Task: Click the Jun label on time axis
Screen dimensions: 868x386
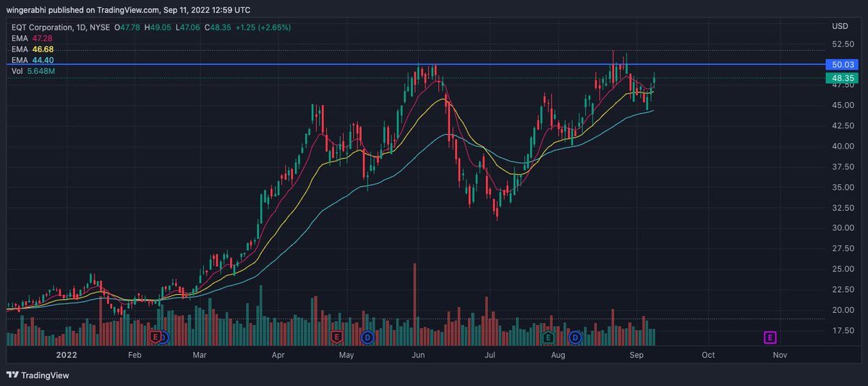Action: coord(418,356)
